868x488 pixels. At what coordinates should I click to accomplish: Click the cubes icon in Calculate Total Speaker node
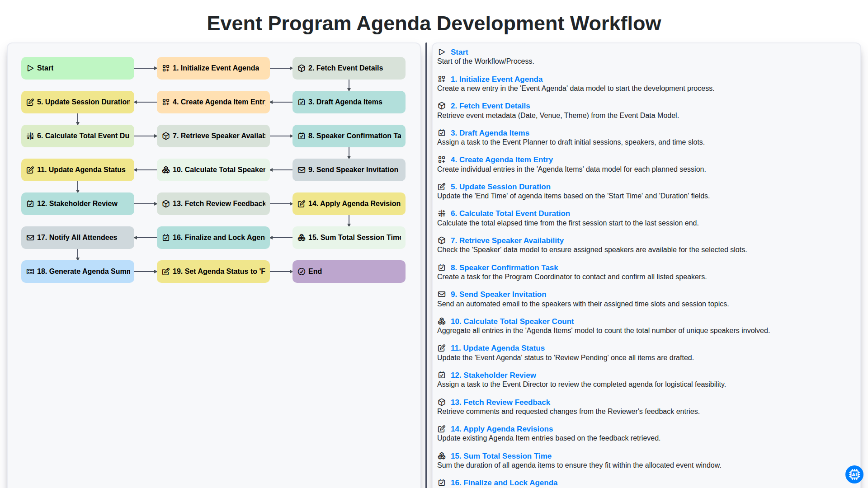pos(166,170)
